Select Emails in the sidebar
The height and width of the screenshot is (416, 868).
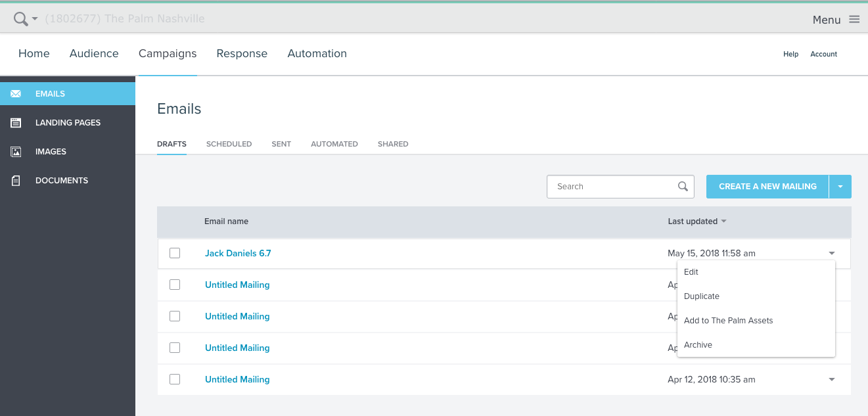pyautogui.click(x=68, y=94)
